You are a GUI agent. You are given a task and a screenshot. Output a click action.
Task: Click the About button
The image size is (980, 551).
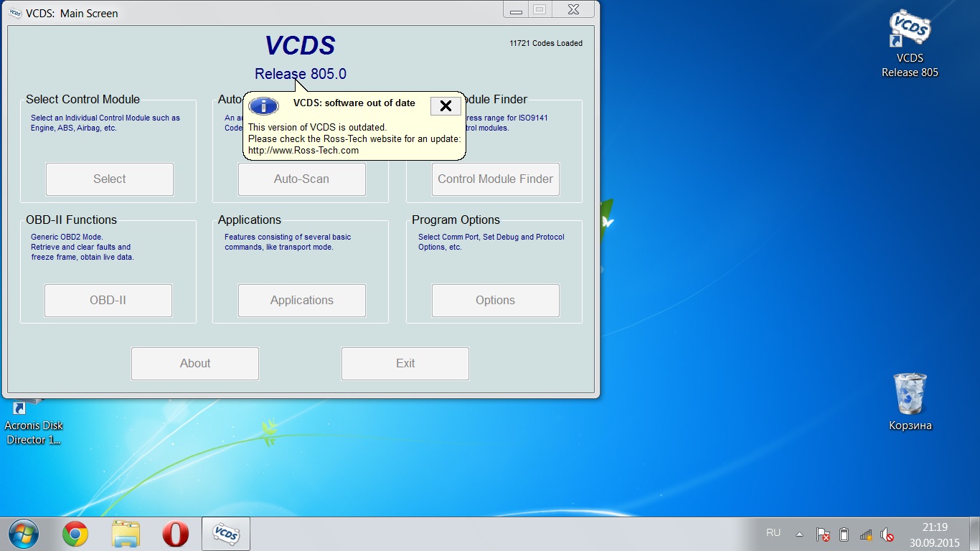click(x=195, y=364)
